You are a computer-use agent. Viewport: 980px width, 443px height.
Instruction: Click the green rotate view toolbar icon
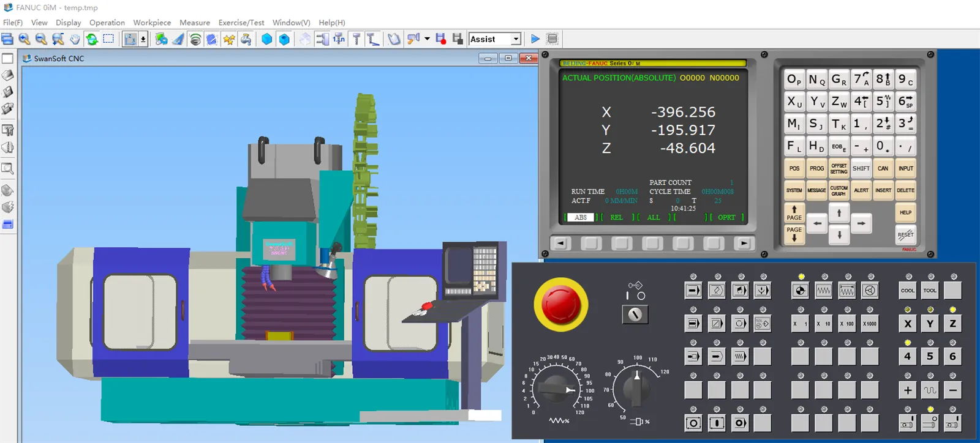pos(92,39)
